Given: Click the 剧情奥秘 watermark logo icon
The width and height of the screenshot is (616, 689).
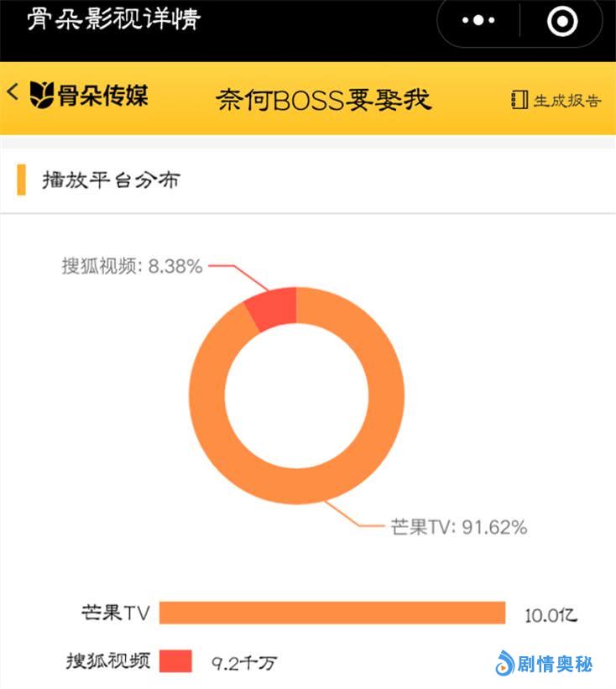Looking at the screenshot, I should [x=504, y=664].
